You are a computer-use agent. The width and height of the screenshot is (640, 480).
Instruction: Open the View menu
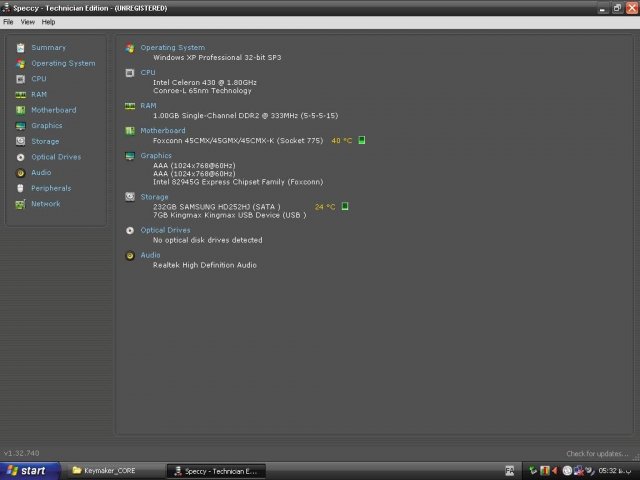coord(27,21)
